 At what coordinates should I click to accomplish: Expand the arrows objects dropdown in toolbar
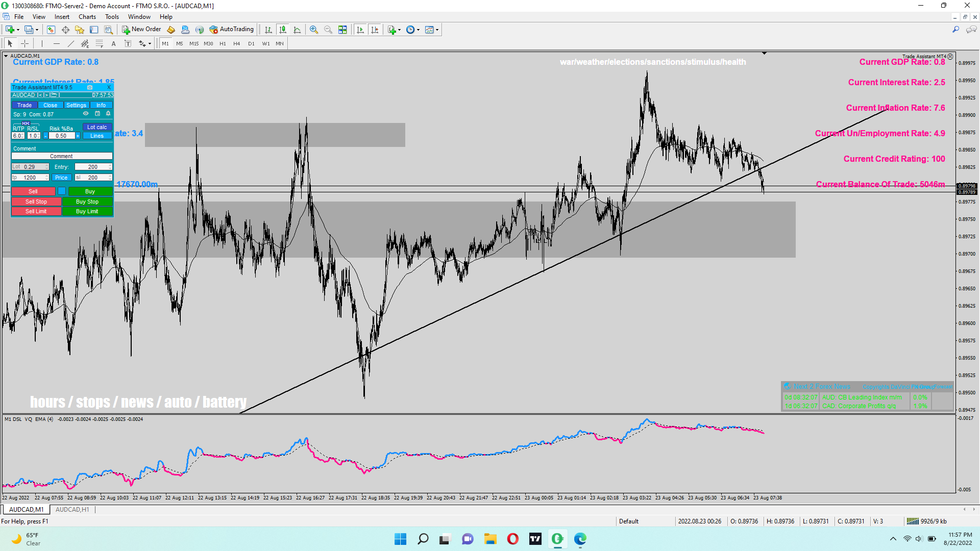click(x=149, y=44)
